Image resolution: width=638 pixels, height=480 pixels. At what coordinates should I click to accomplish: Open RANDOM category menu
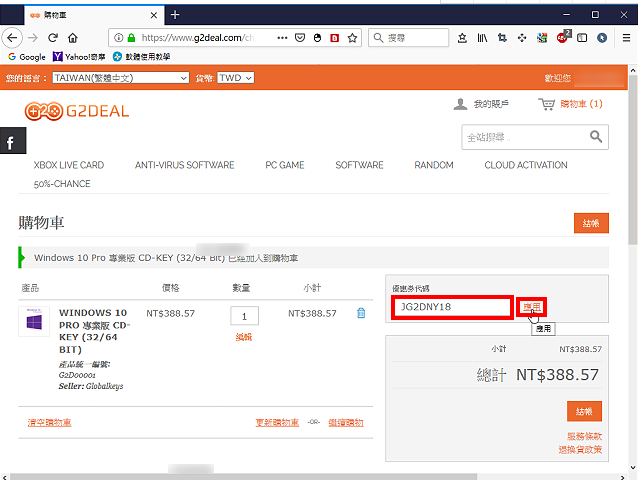tap(434, 165)
